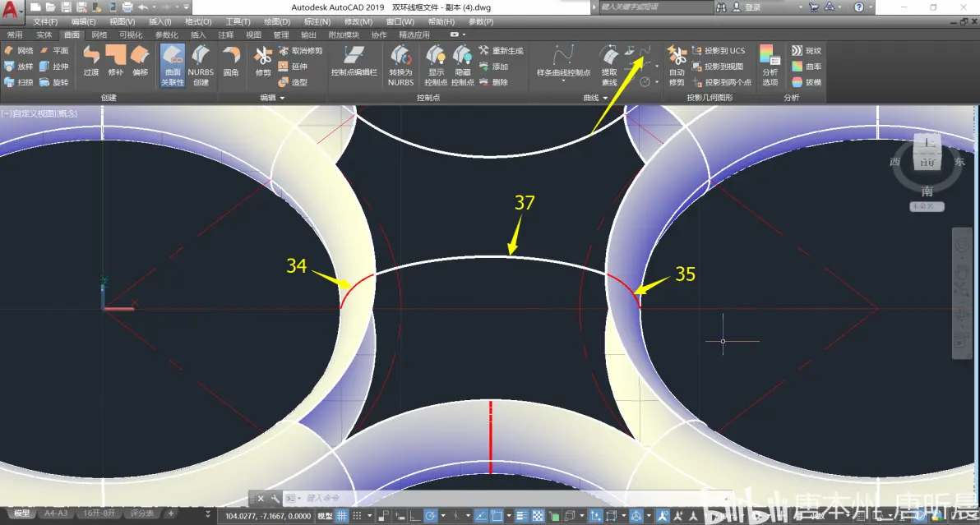Select the 旋转 revolve tool
The height and width of the screenshot is (525, 980).
tap(54, 82)
